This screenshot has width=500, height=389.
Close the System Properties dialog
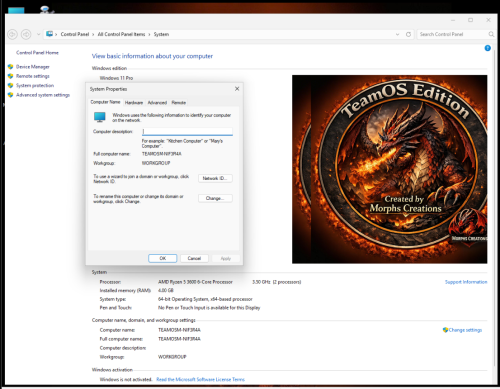(237, 89)
